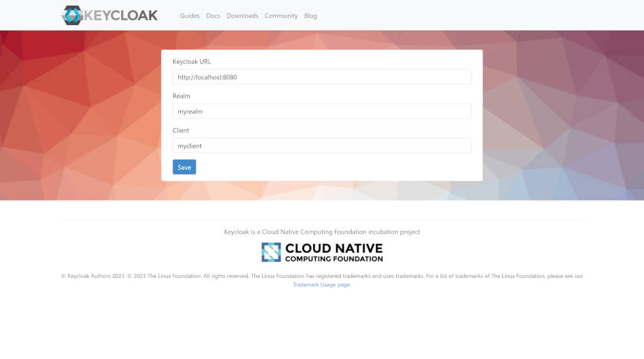Open the Docs navigation link

[213, 15]
